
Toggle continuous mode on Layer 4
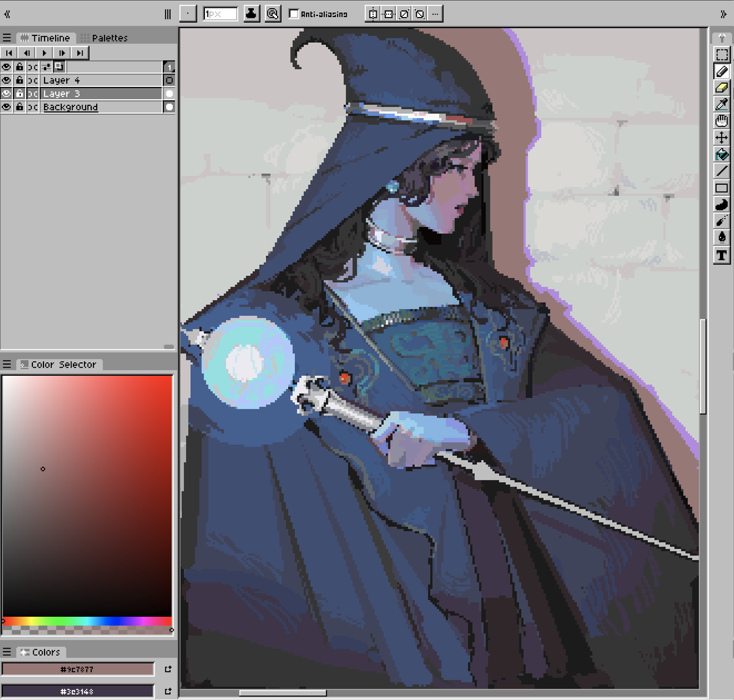click(33, 80)
